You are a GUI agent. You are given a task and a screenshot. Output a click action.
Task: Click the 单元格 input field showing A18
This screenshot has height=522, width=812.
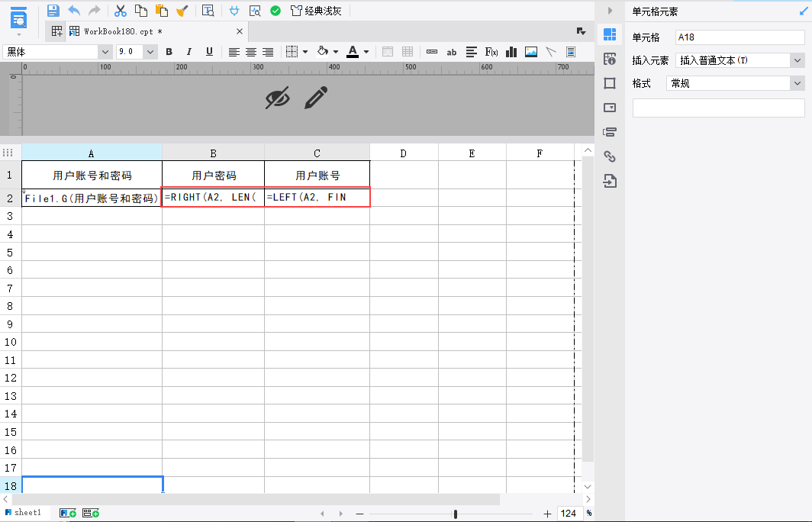(740, 37)
